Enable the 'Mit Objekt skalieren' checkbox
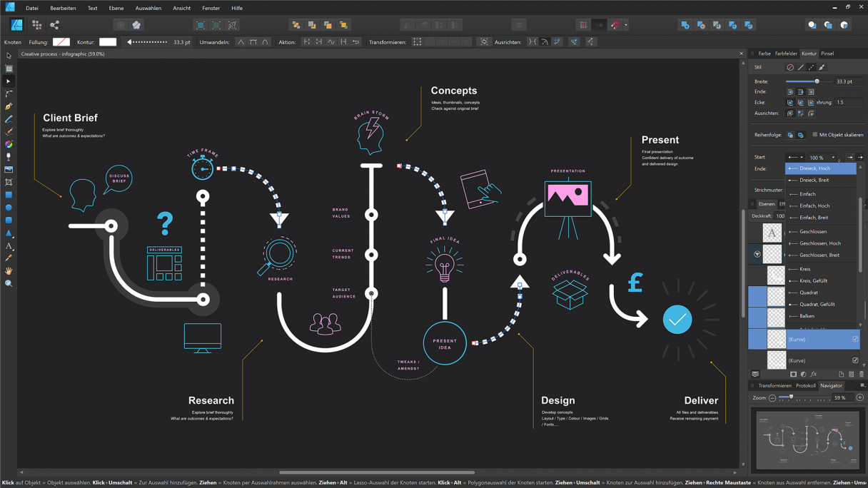868x488 pixels. [816, 134]
